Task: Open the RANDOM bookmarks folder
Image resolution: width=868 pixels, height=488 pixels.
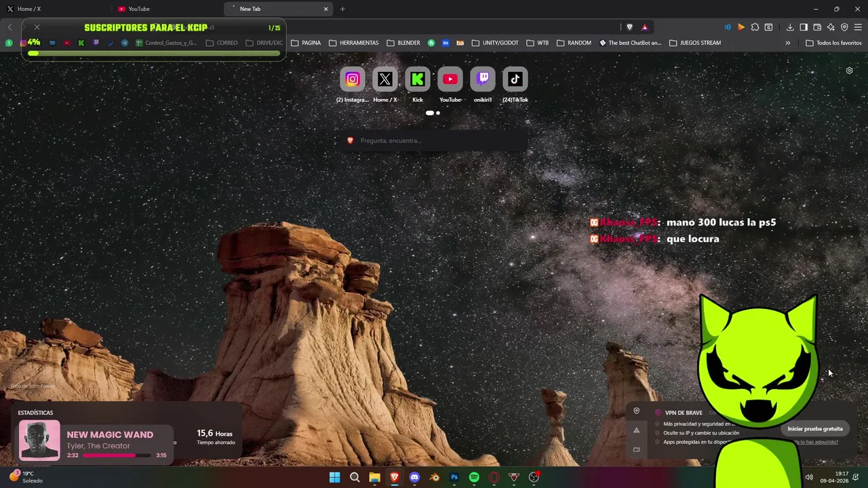Action: (574, 43)
